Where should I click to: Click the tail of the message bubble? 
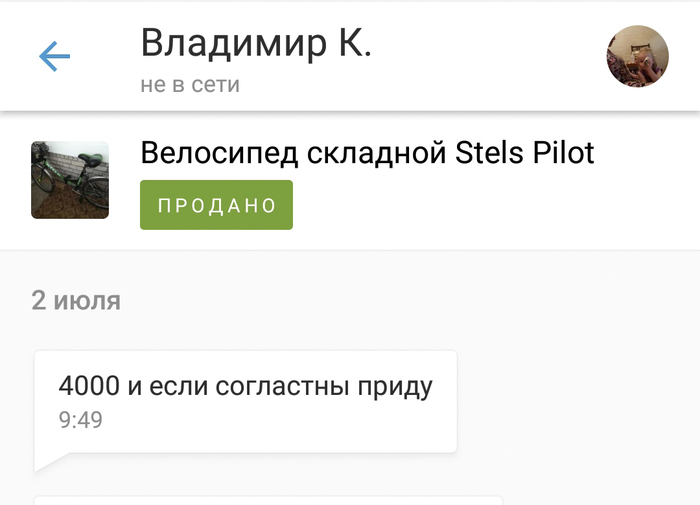pos(51,462)
